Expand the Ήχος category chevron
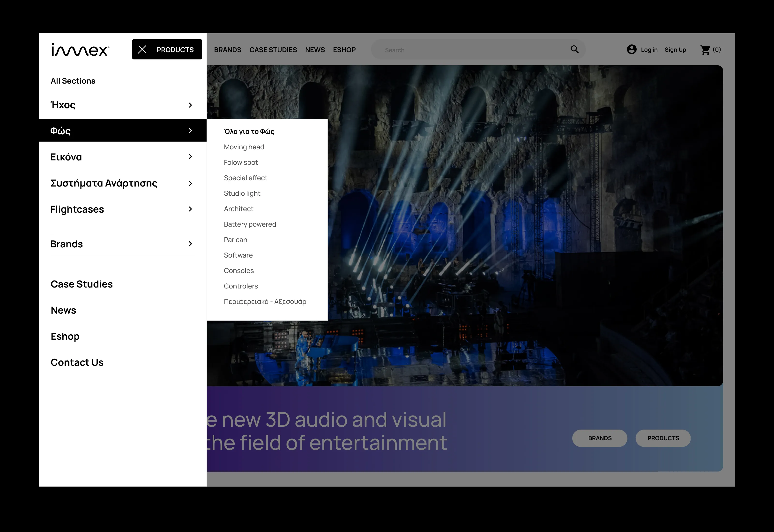 (191, 105)
